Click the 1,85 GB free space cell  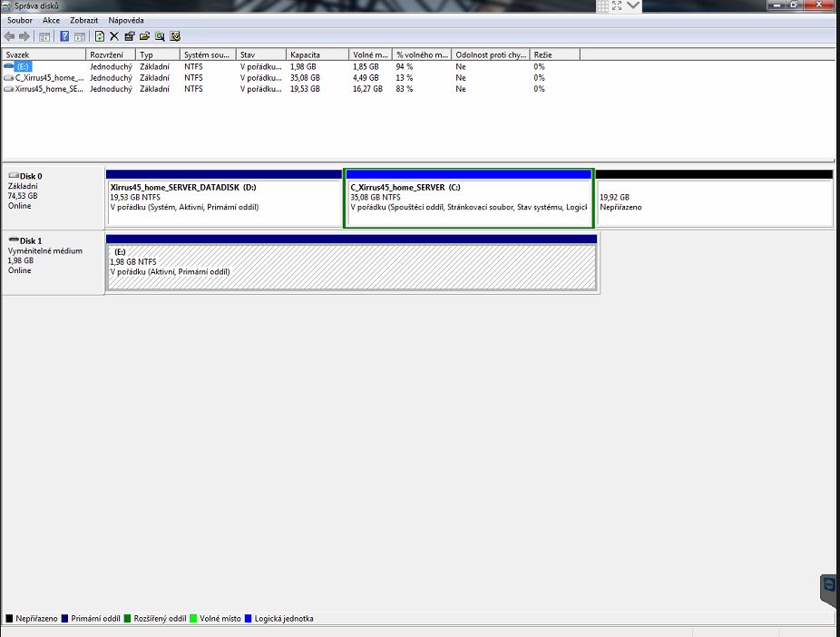coord(366,66)
